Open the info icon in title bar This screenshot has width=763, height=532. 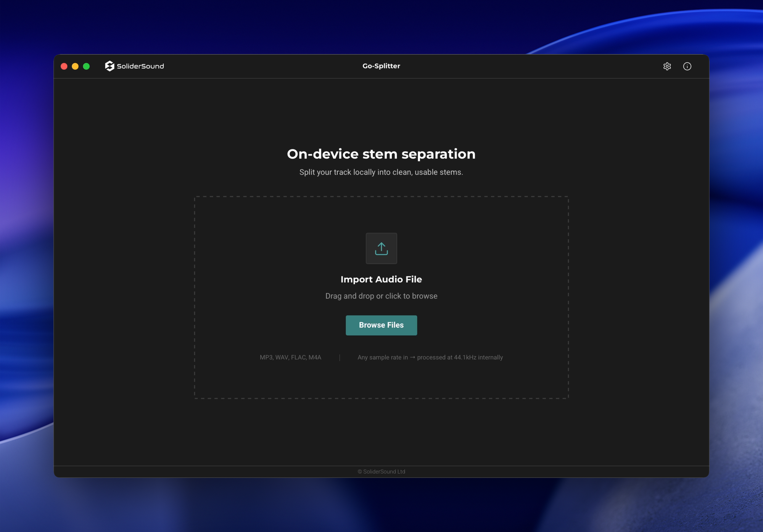tap(687, 66)
